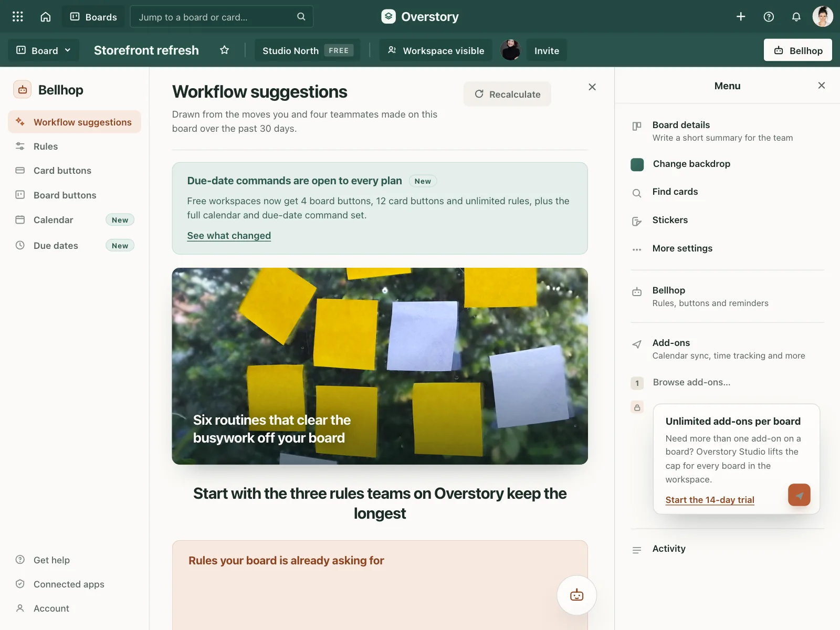This screenshot has height=630, width=840.
Task: Open Card buttons in the sidebar
Action: [x=75, y=171]
